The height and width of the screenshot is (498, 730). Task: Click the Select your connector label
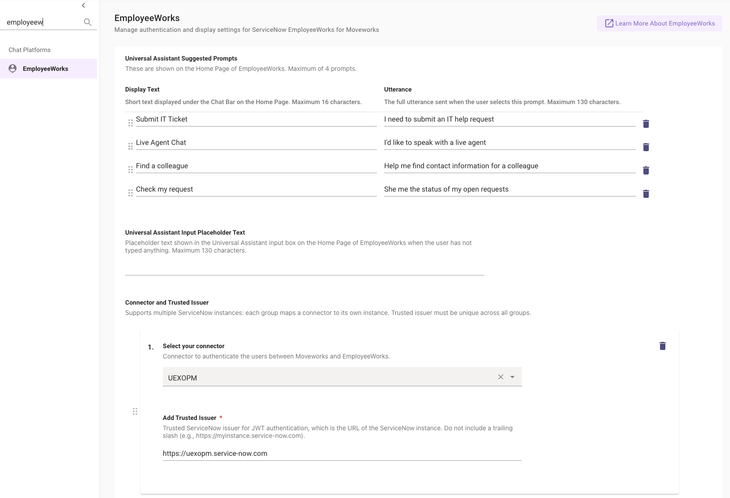193,346
